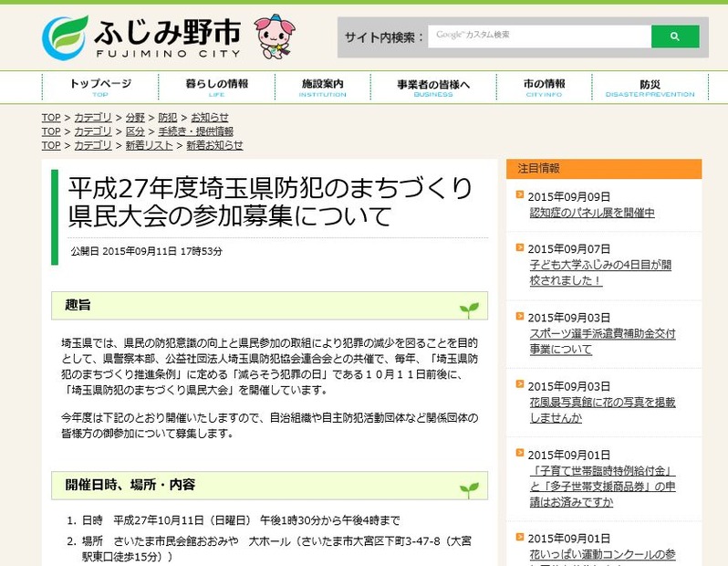This screenshot has width=728, height=566.
Task: Open the 市の情報 navigation item
Action: tap(545, 88)
